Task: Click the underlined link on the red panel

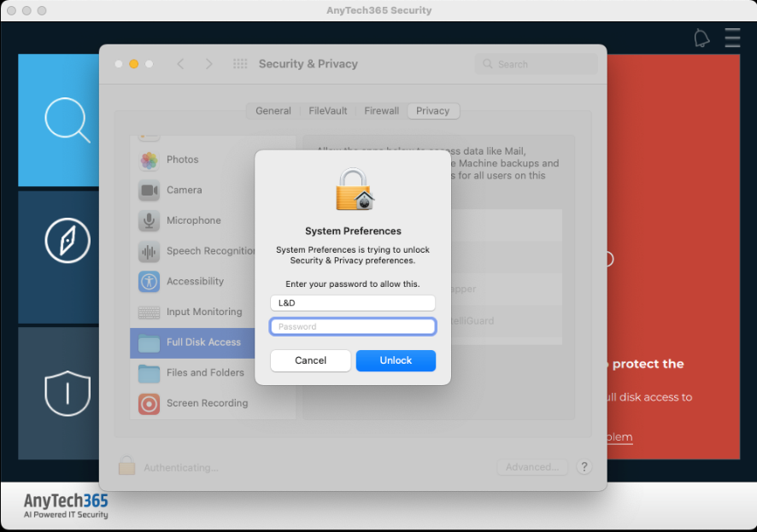Action: coord(620,437)
